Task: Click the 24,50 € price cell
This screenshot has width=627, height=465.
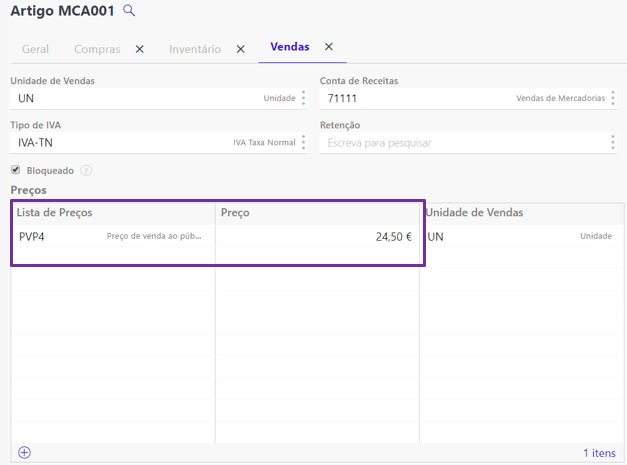Action: tap(316, 237)
